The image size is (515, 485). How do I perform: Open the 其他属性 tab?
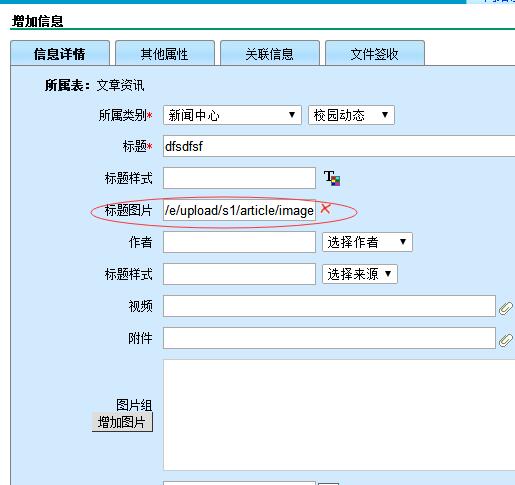point(165,53)
